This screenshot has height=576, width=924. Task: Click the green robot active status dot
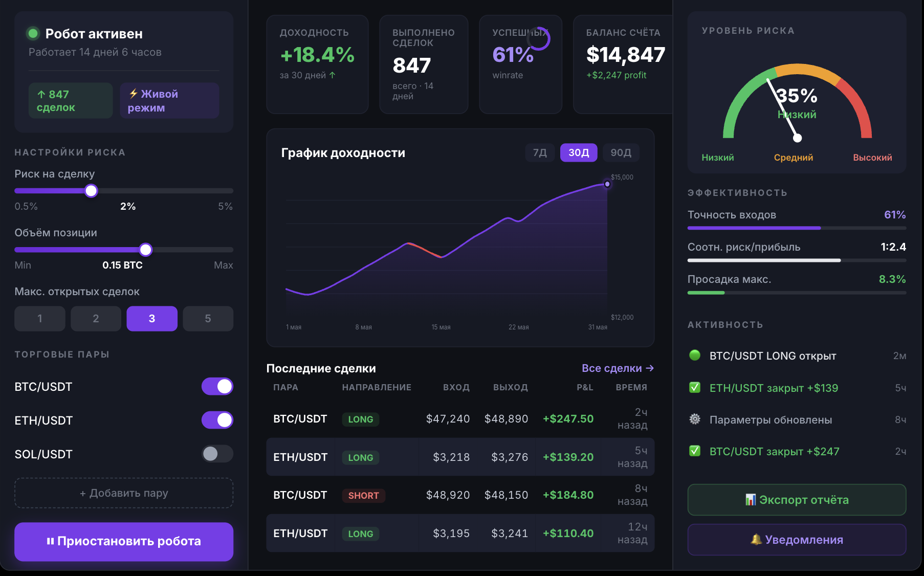(x=33, y=34)
